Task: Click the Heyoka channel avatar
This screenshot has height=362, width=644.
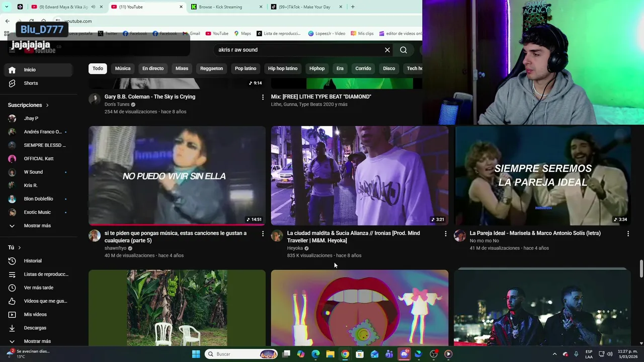Action: point(277,236)
